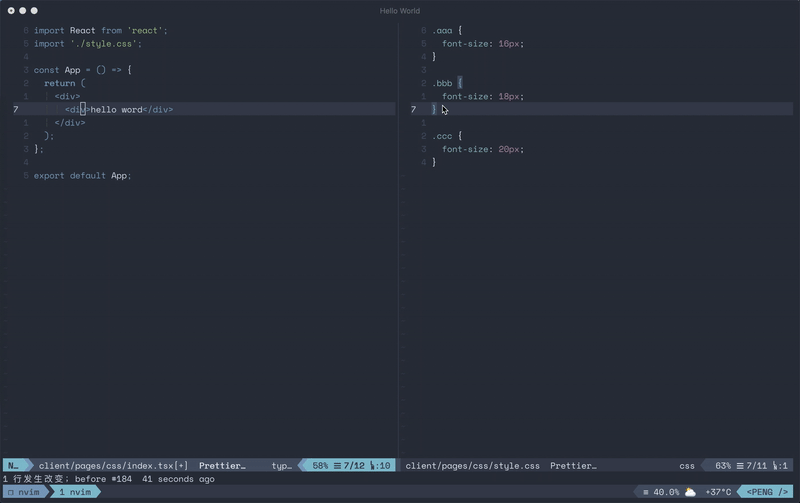Select the '1 nvim' tmux window tab
The width and height of the screenshot is (800, 503).
[75, 492]
